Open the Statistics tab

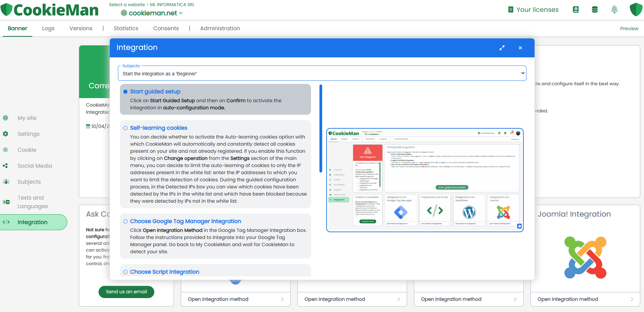(126, 28)
